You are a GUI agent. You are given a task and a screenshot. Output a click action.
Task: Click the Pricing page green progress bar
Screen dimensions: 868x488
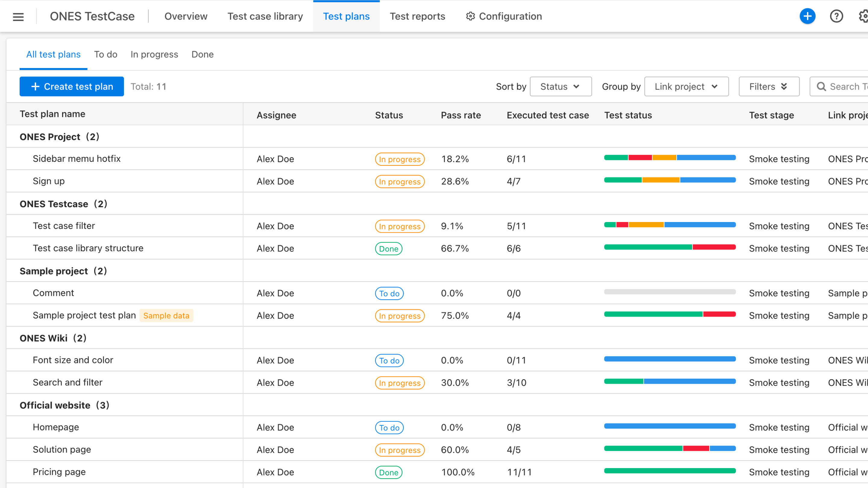(x=670, y=471)
